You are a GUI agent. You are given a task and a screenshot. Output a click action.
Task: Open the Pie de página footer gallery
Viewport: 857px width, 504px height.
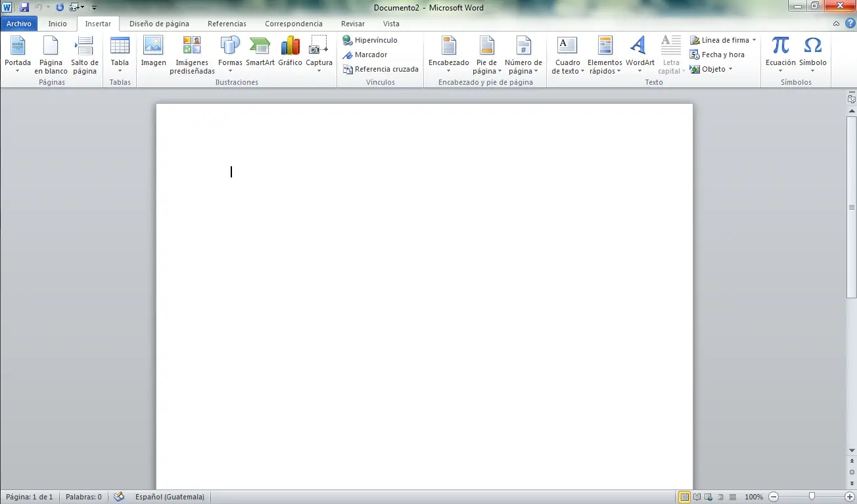(x=486, y=55)
